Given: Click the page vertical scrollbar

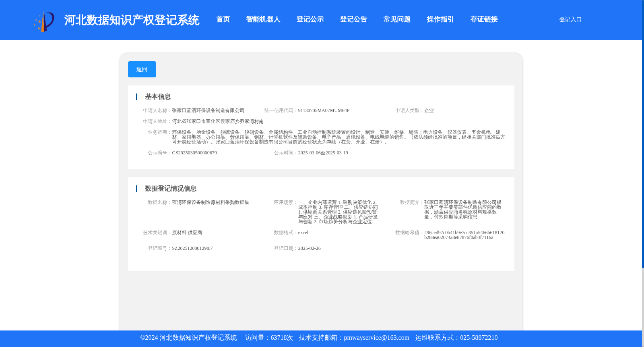Looking at the screenshot, I should tap(643, 134).
